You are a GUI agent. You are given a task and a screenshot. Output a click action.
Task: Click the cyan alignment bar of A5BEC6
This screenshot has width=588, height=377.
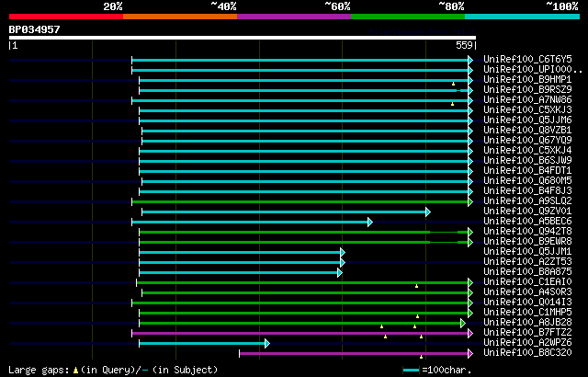pos(253,223)
